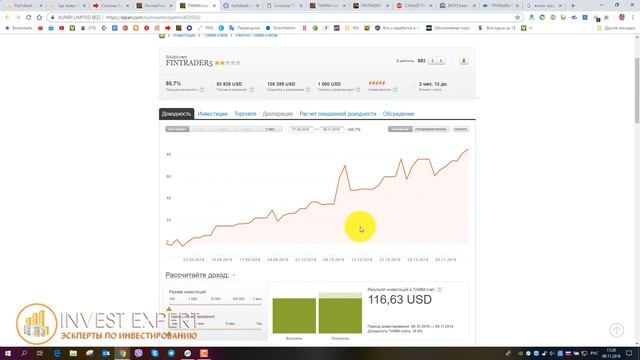Open File Explorer from the taskbar
This screenshot has width=640, height=360.
tap(73, 353)
